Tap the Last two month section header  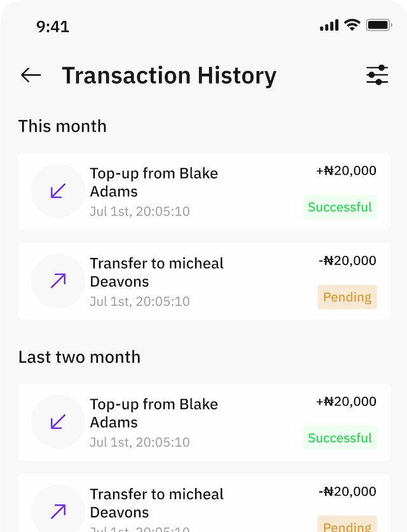[x=79, y=357]
